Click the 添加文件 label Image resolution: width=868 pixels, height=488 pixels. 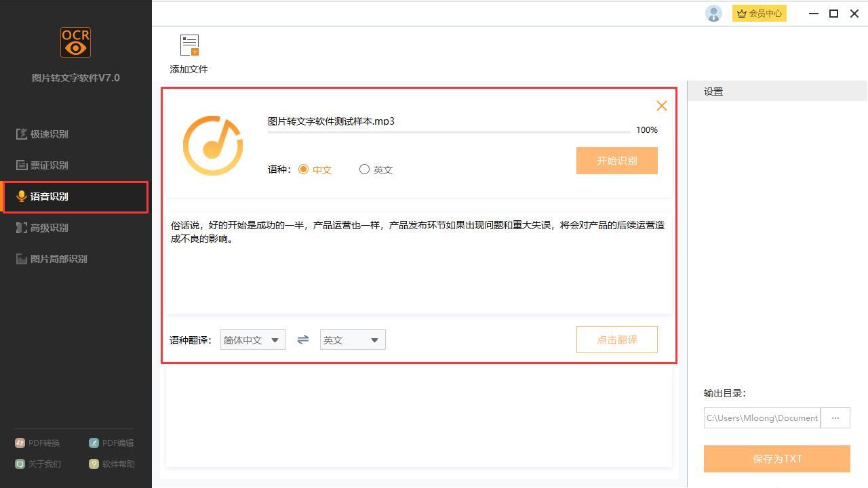pos(189,69)
